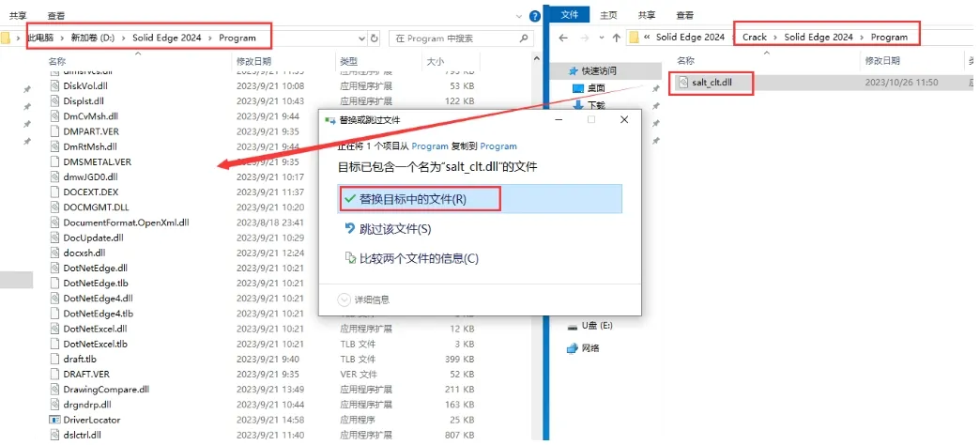Click left window vertical scrollbar up arrow
This screenshot has width=980, height=445.
click(x=537, y=59)
